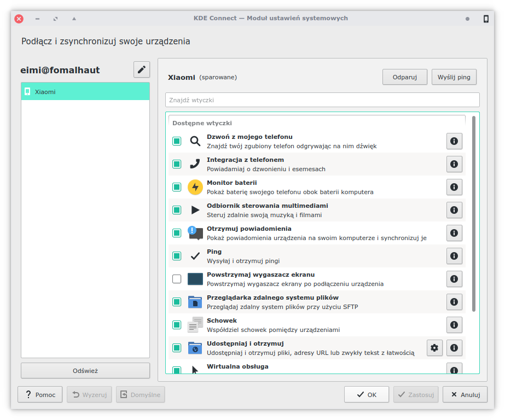
Task: Enable the Powstrzymaj wygaszacz ekranu plugin
Action: 176,279
